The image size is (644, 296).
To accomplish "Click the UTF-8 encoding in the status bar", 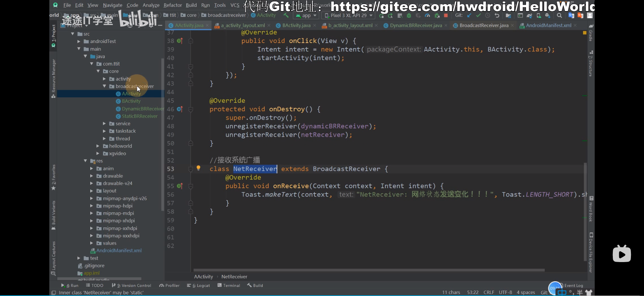I will point(505,293).
